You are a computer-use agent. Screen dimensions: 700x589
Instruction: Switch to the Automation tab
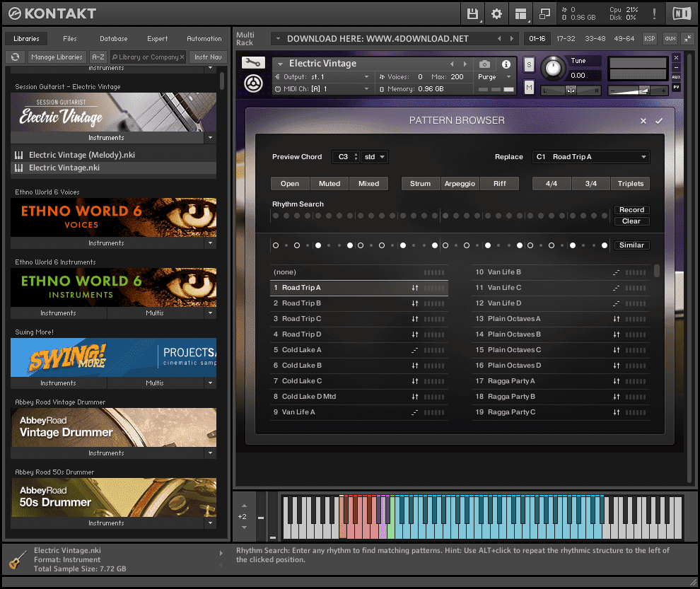(x=204, y=39)
